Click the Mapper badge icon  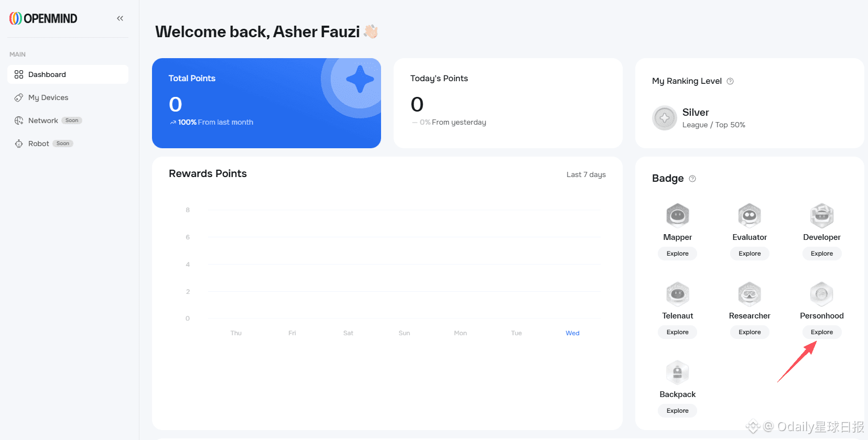[x=678, y=215]
